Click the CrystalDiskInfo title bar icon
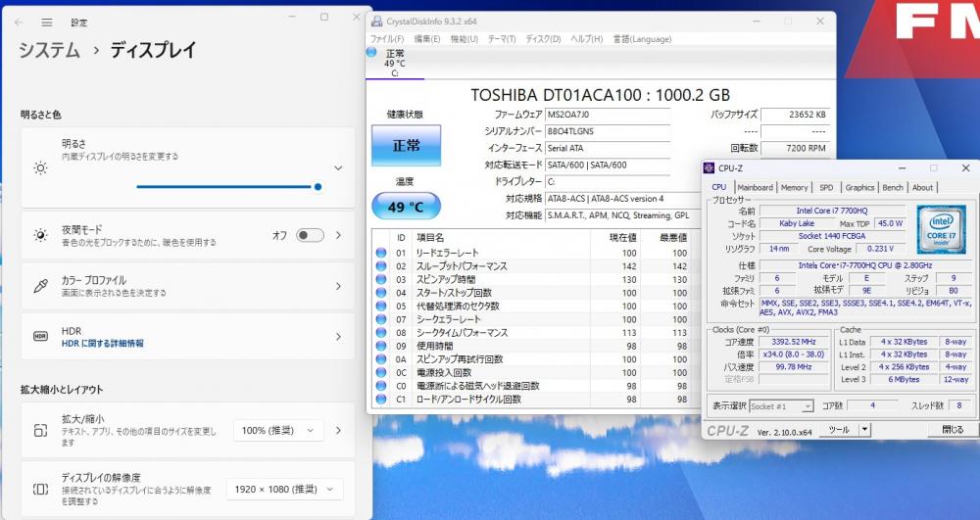 (377, 22)
